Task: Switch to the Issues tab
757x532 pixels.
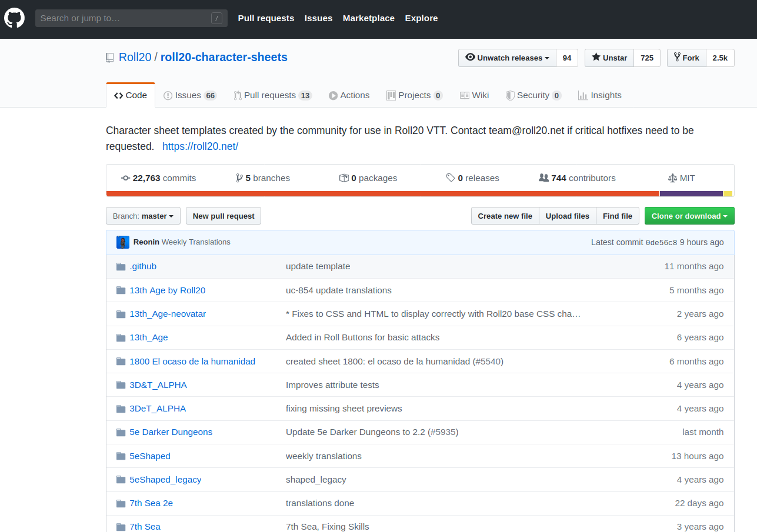Action: [190, 95]
